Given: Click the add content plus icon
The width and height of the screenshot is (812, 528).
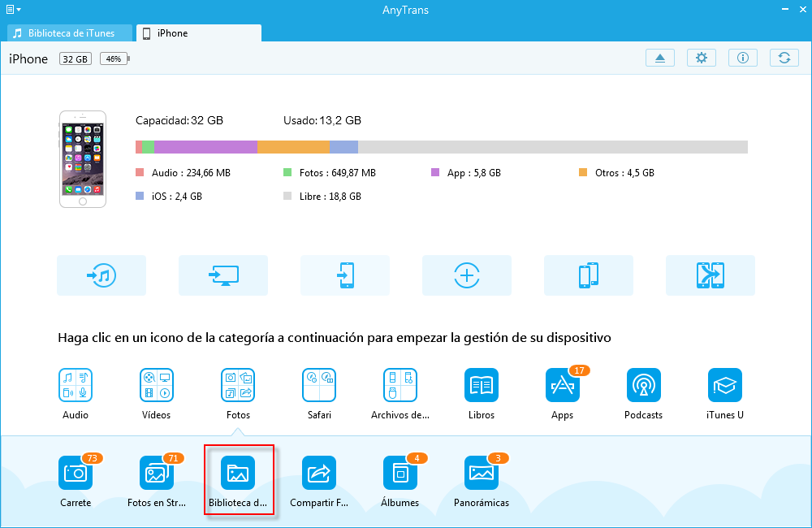Looking at the screenshot, I should click(x=467, y=275).
